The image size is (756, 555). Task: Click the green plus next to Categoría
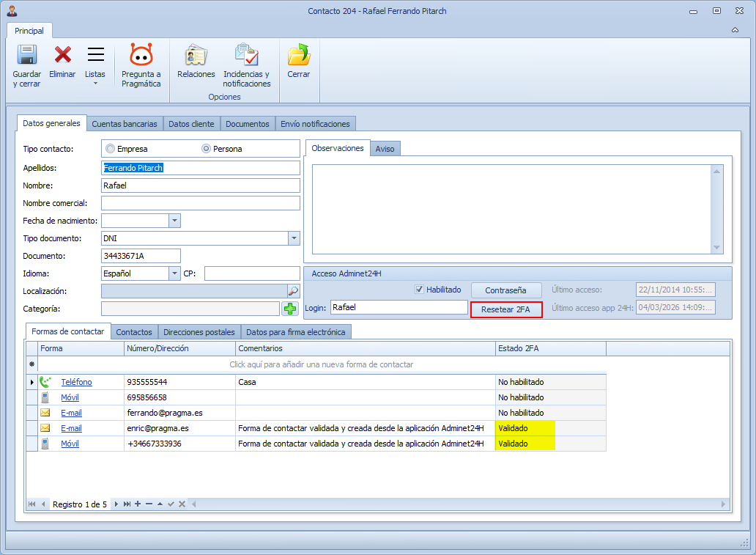click(x=291, y=309)
